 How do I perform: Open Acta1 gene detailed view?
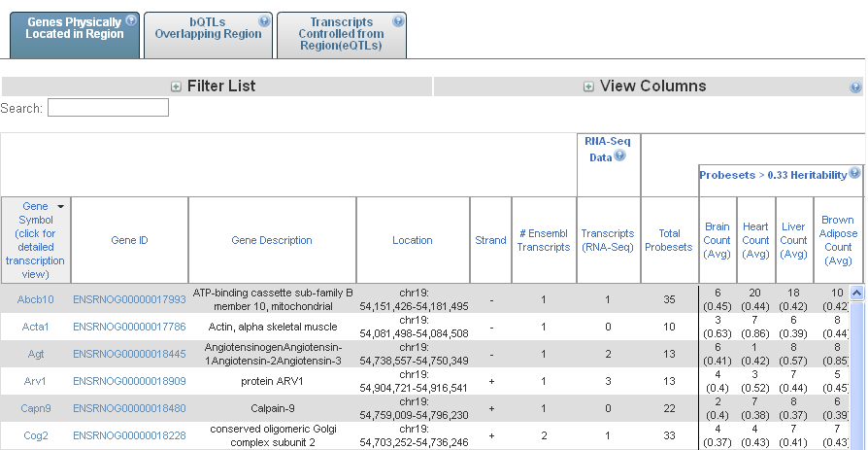[35, 327]
